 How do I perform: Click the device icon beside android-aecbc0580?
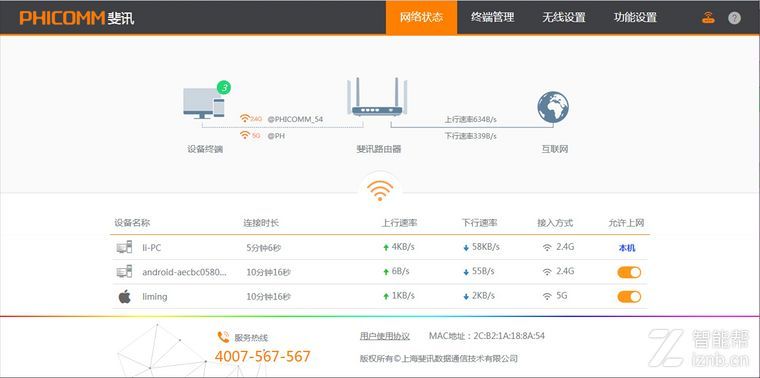125,271
